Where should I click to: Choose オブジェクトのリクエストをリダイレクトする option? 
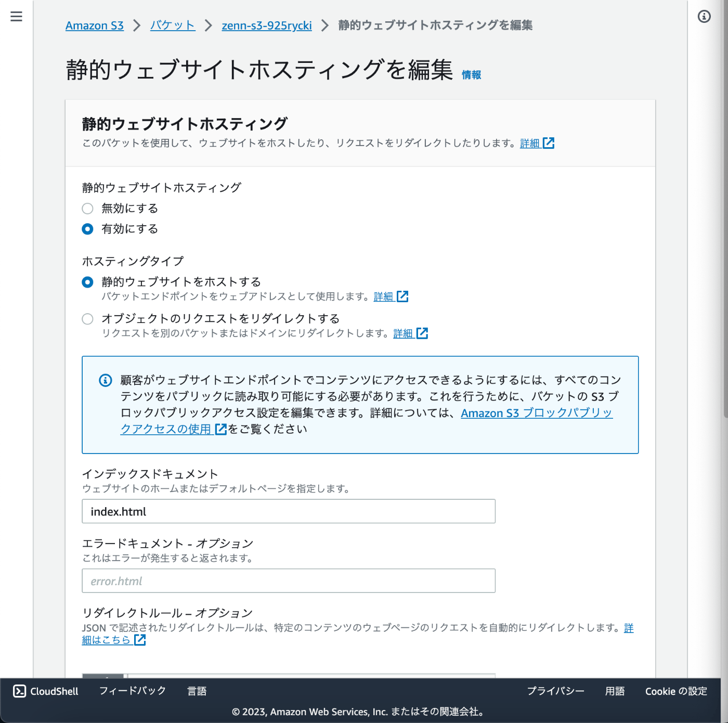87,319
